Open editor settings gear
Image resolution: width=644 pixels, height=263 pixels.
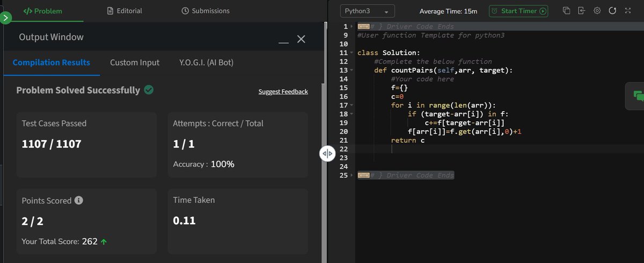pos(597,11)
